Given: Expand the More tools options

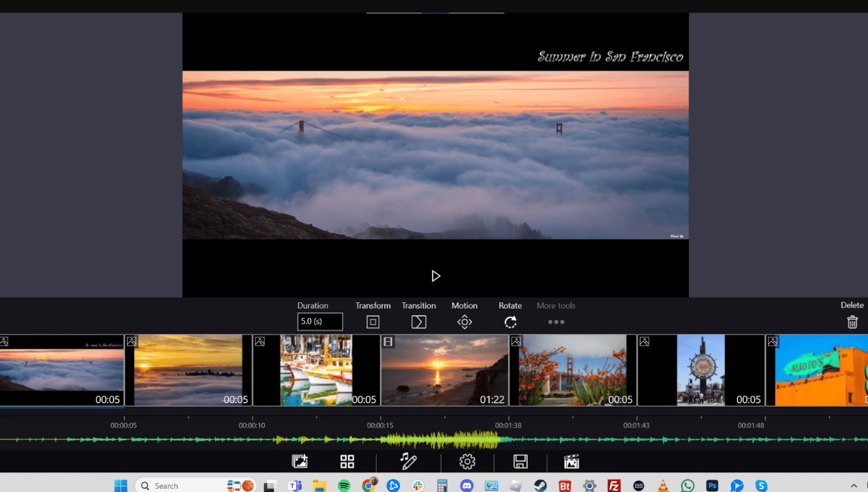Looking at the screenshot, I should (x=555, y=321).
